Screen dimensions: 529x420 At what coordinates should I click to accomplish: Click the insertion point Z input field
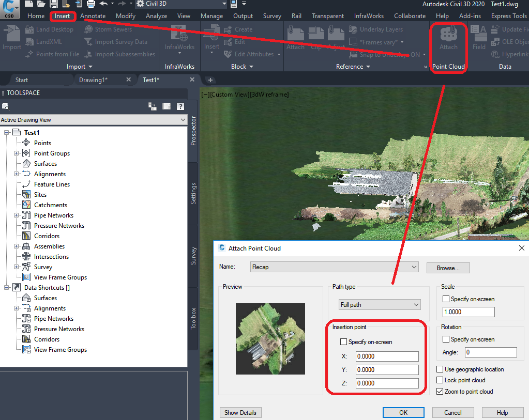coord(387,383)
